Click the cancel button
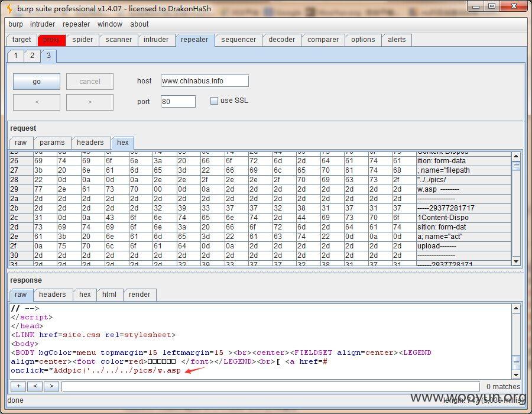Screen dimensions: 532x414 click(90, 82)
